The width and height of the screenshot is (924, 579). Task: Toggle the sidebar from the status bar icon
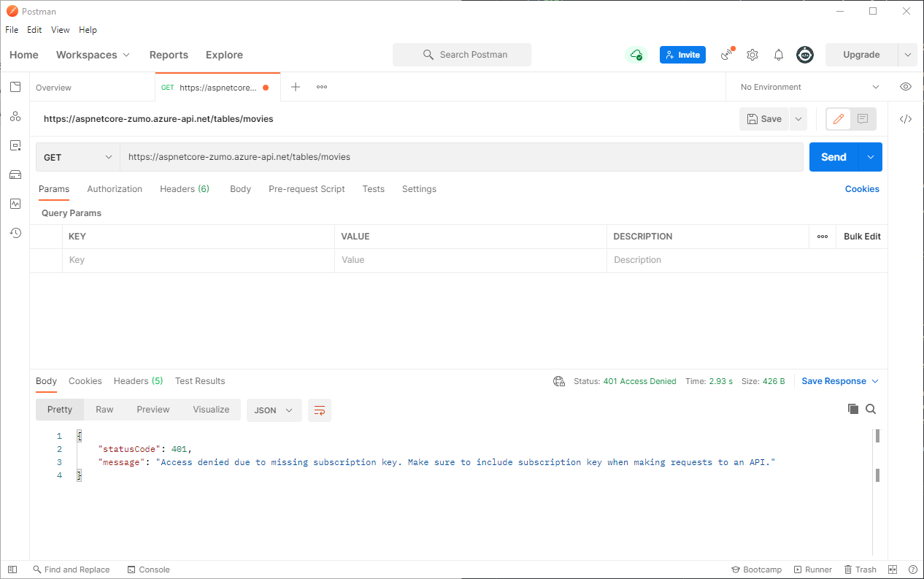click(x=12, y=570)
